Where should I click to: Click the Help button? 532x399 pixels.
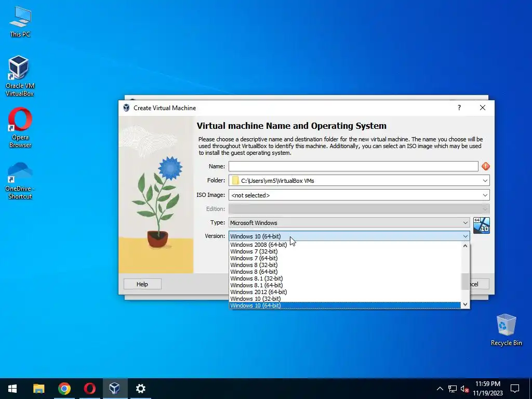[x=142, y=284]
